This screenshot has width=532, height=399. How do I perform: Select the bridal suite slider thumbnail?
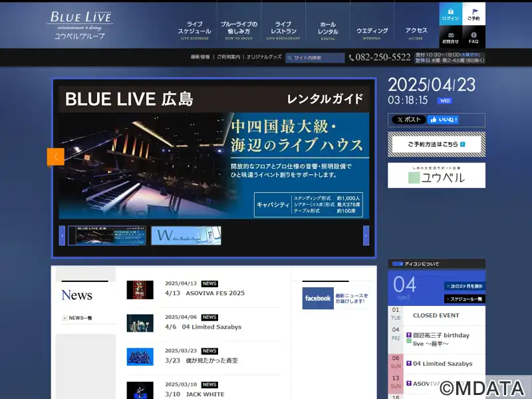(x=186, y=235)
